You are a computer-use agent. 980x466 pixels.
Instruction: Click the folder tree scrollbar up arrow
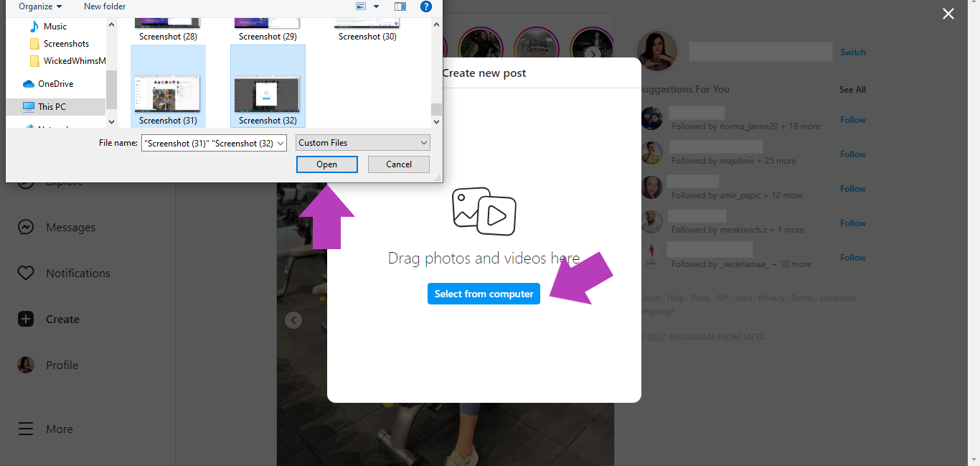111,24
